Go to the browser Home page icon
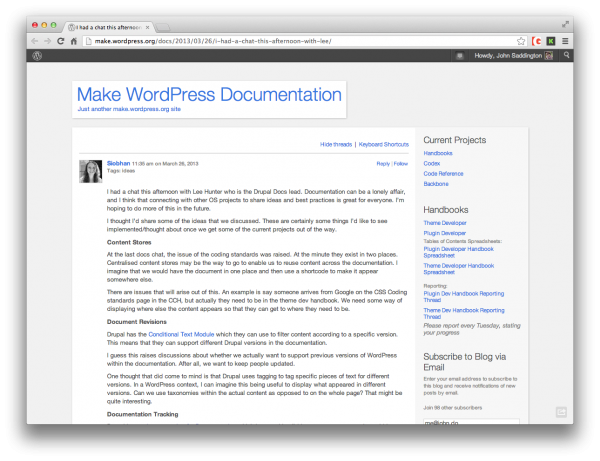Image resolution: width=600 pixels, height=461 pixels. tap(74, 41)
